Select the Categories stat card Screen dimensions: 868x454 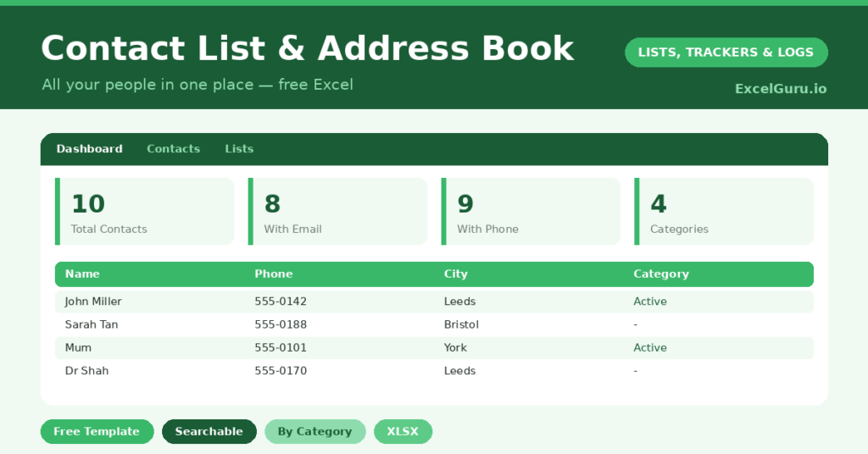724,211
